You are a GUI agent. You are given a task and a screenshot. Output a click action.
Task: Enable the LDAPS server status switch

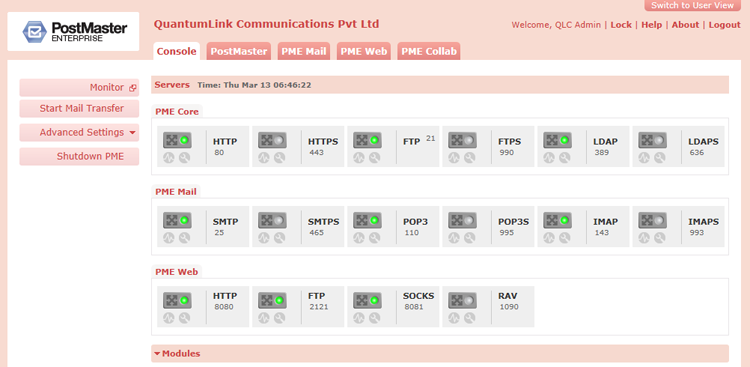pyautogui.click(x=653, y=141)
